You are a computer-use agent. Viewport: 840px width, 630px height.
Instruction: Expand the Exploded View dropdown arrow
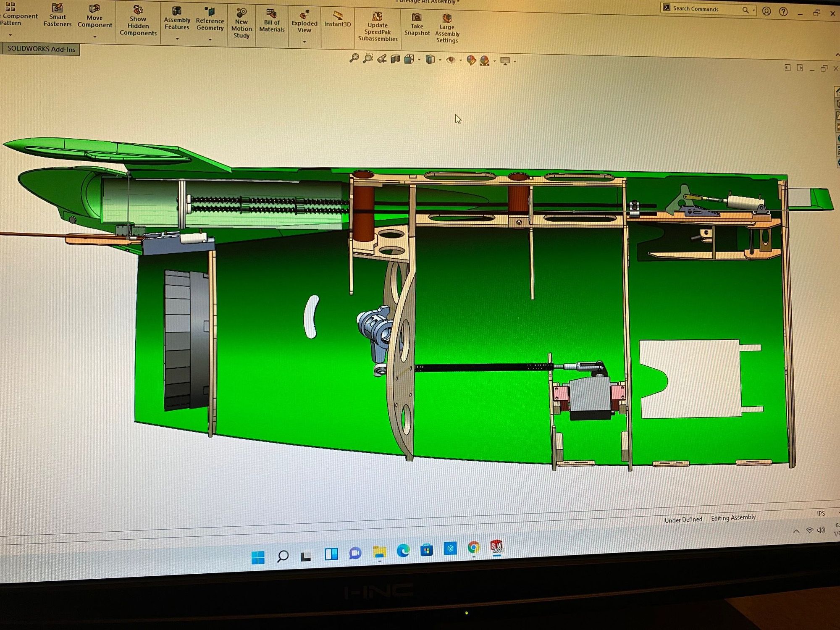click(304, 42)
